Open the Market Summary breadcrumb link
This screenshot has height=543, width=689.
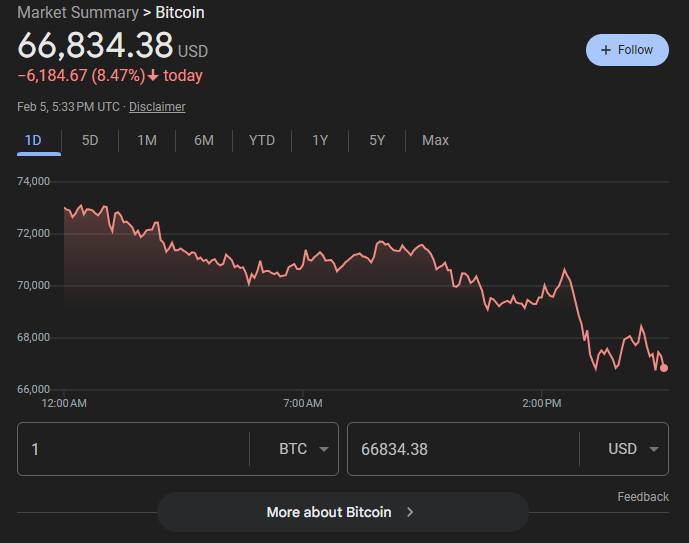(78, 13)
